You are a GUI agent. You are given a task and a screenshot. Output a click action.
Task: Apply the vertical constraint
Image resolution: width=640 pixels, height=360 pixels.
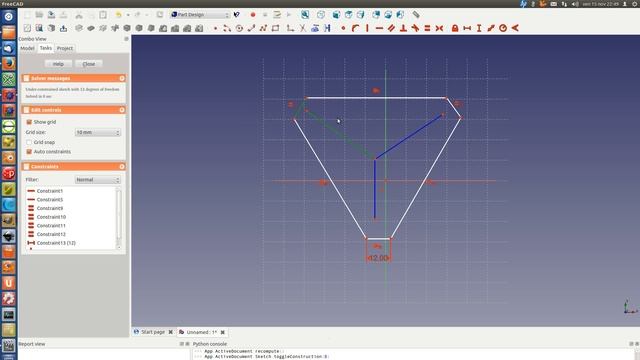coord(367,28)
